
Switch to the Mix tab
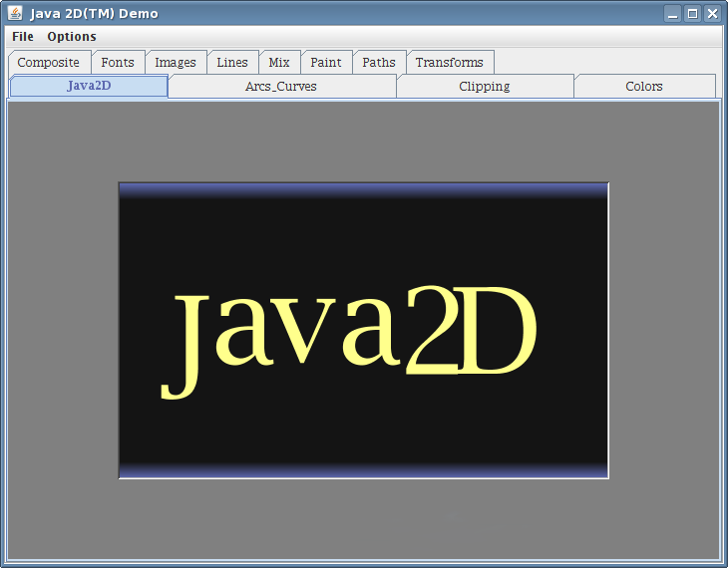pos(279,62)
